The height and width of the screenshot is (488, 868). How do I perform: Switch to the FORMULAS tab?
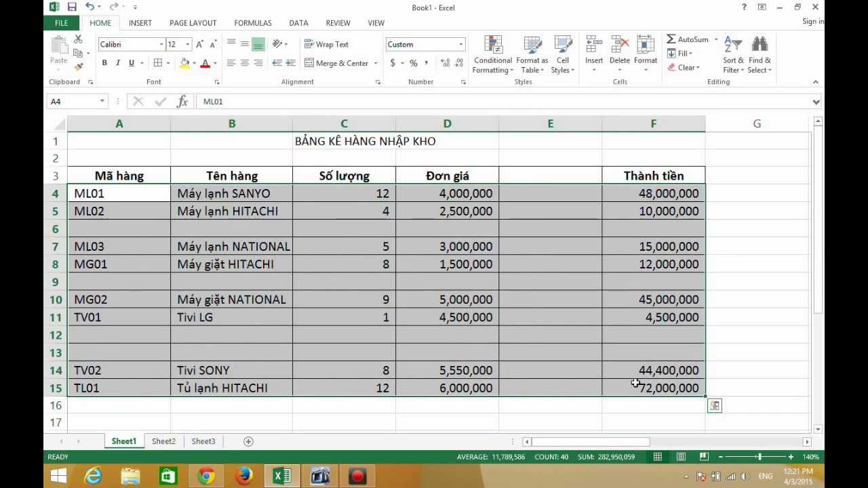point(253,23)
